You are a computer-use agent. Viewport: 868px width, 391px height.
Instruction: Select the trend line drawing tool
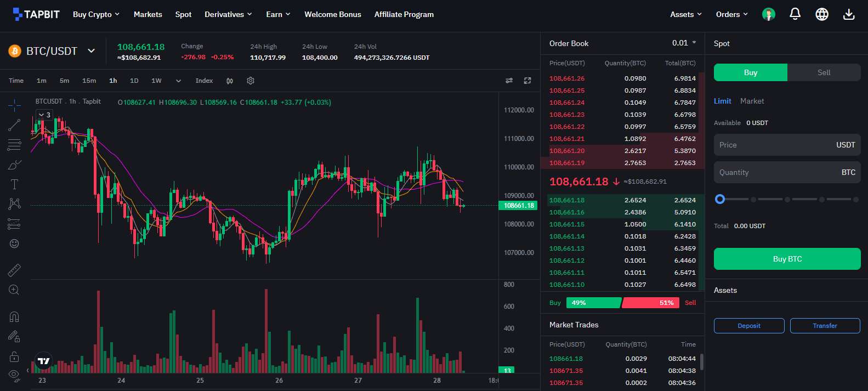point(14,124)
